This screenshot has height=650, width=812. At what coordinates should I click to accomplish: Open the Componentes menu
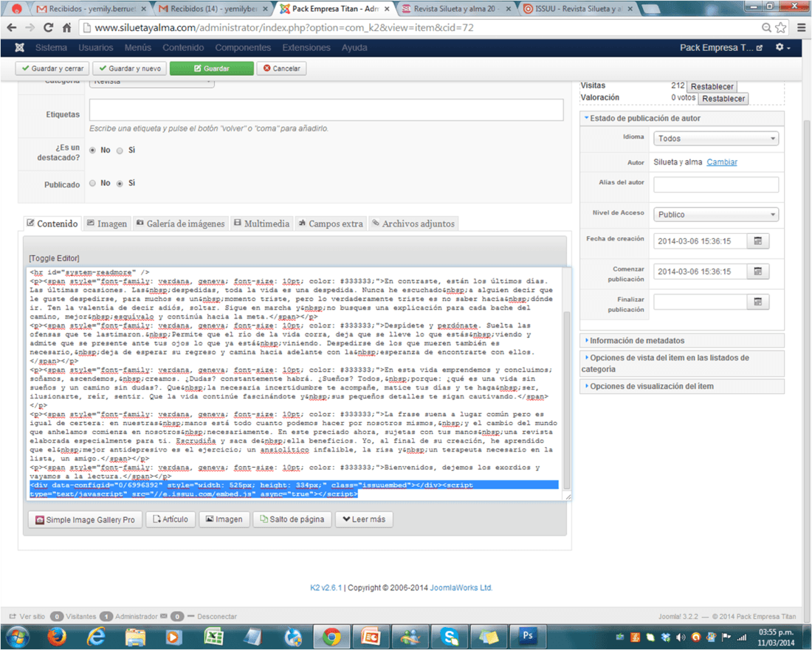click(243, 48)
